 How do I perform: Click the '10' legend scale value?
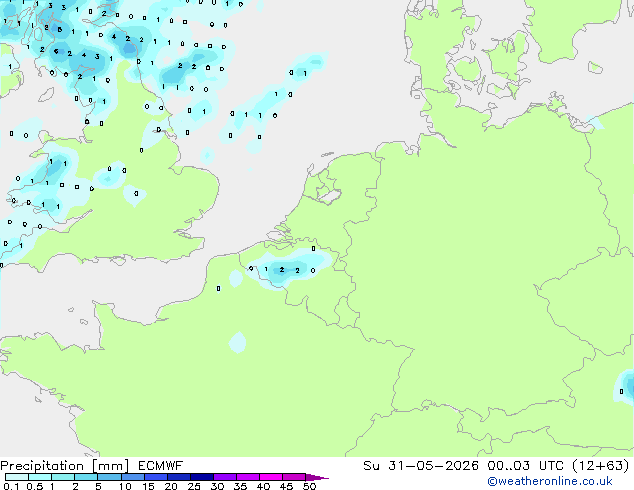pos(125,486)
